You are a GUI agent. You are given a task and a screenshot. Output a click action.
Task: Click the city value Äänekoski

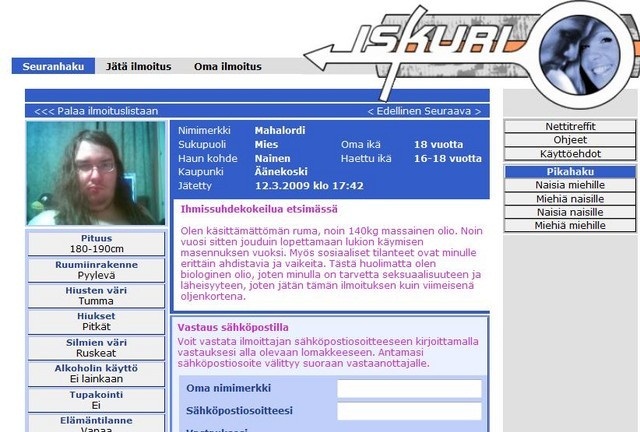281,171
